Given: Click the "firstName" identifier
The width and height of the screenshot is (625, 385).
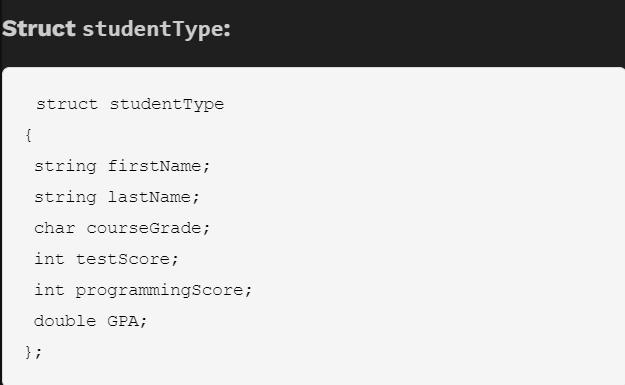Looking at the screenshot, I should click(x=154, y=166).
